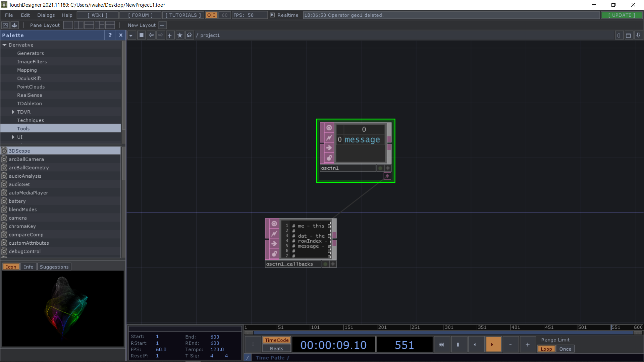Viewport: 644px width, 362px height.
Task: Open the Dialogs menu
Action: point(46,15)
